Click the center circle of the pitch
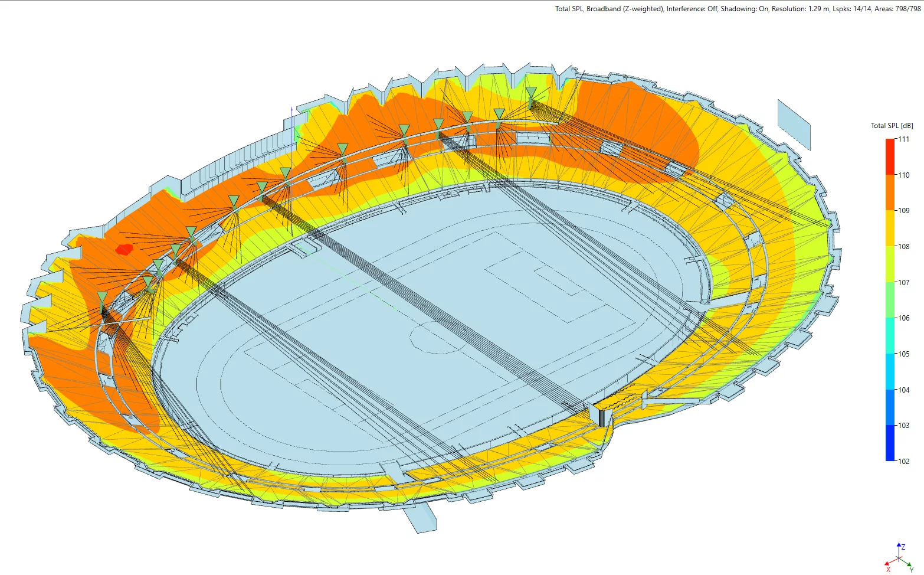The width and height of the screenshot is (924, 575). pyautogui.click(x=438, y=336)
